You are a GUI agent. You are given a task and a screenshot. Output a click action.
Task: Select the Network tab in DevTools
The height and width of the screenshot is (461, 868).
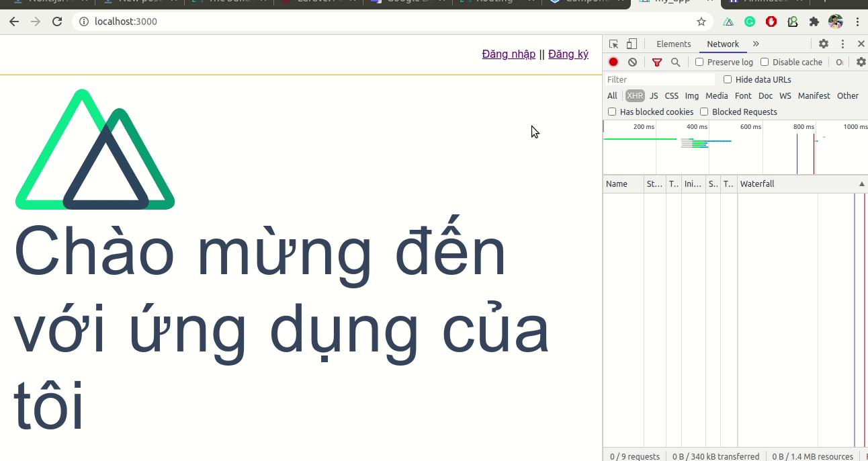click(723, 44)
